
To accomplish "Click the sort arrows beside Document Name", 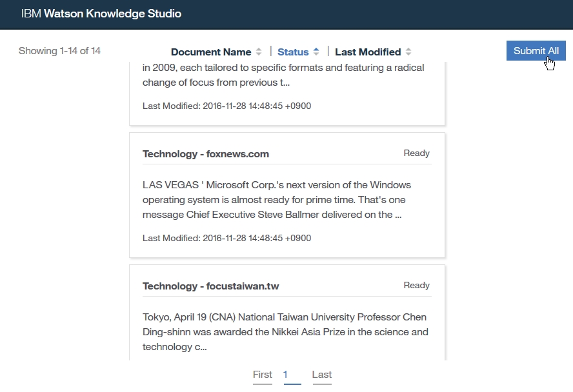I will point(259,52).
